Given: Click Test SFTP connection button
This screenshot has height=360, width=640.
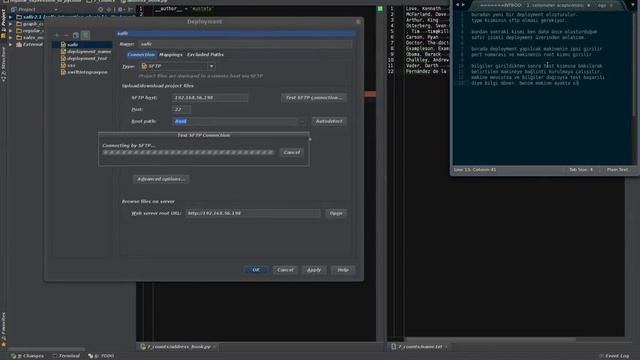Looking at the screenshot, I should tap(313, 98).
